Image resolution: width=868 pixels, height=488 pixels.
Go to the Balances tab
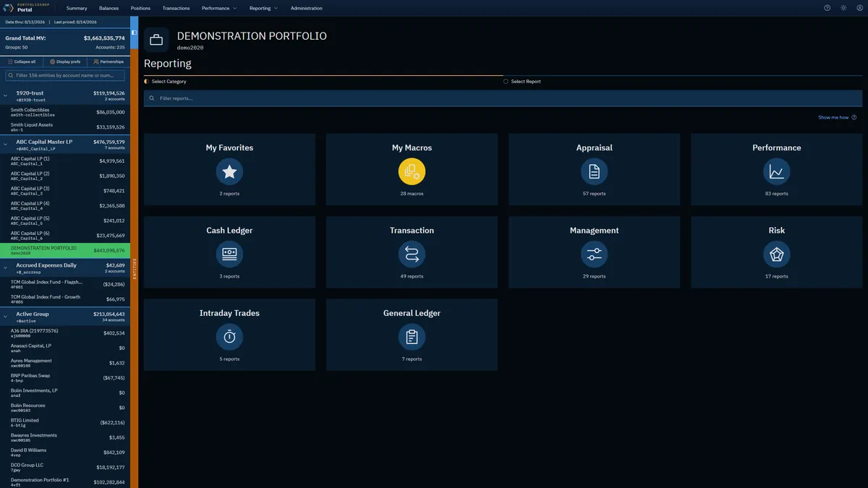pyautogui.click(x=109, y=8)
